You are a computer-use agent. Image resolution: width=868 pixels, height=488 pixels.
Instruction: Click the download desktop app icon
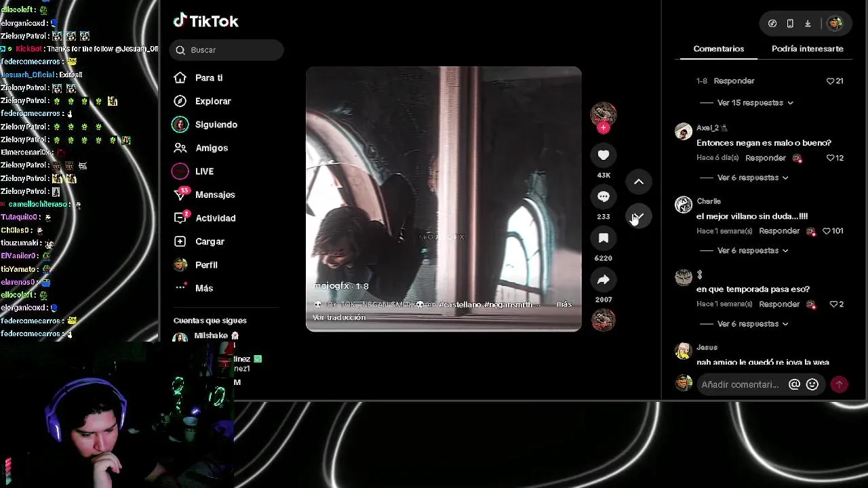[x=808, y=23]
